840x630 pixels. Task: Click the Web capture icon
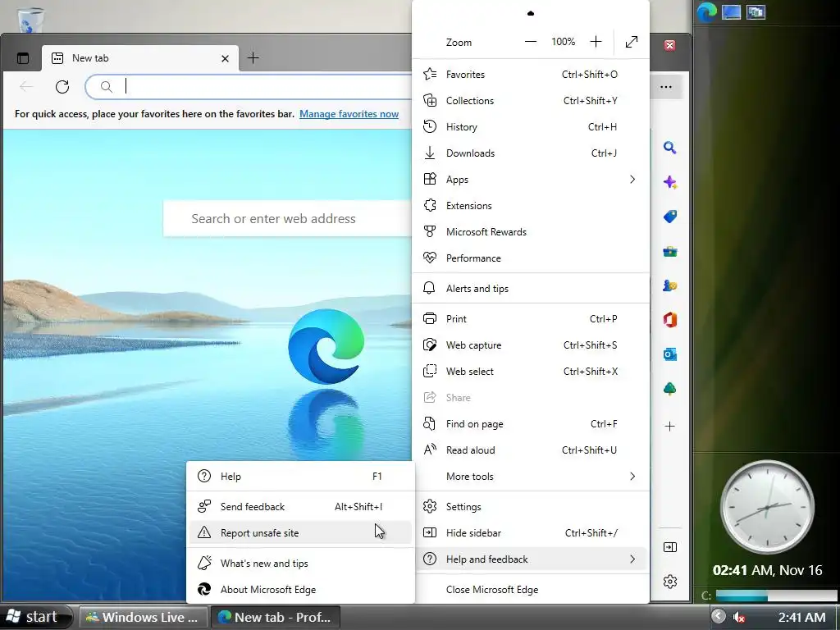(430, 345)
